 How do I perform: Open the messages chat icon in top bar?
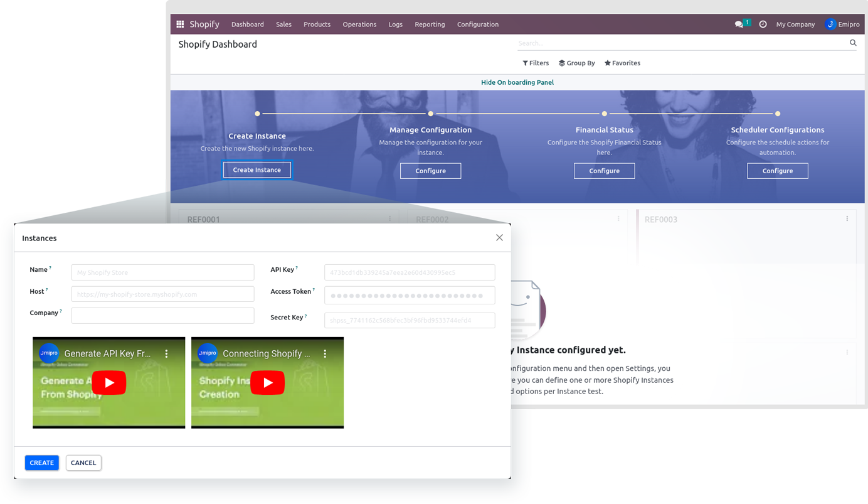(739, 24)
